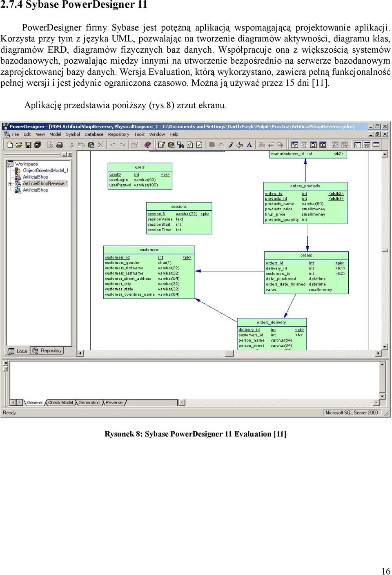Open Print Preview from the toolbar
This screenshot has height=575, width=392.
click(50, 145)
